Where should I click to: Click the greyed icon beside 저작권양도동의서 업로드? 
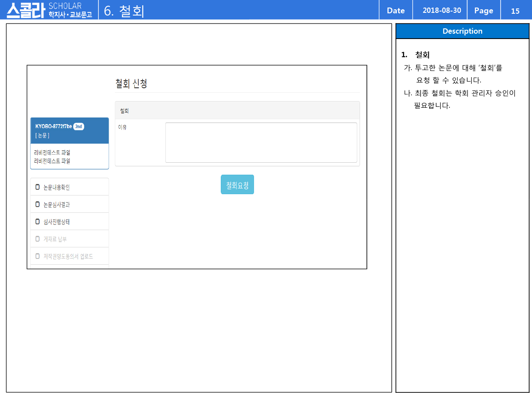(x=38, y=256)
